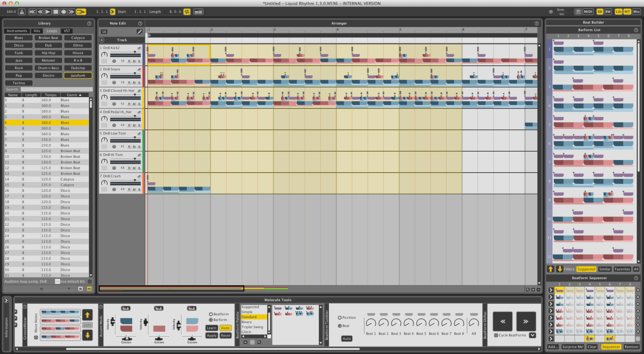Screen dimensions: 644x354
Task: Click the pencil edit icon in Note Edit panel
Action: 140,31
